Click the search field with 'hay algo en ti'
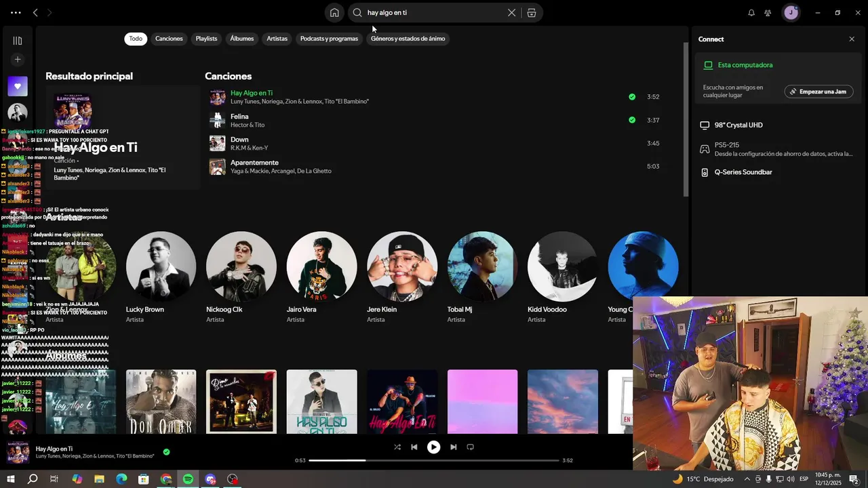 coord(434,12)
